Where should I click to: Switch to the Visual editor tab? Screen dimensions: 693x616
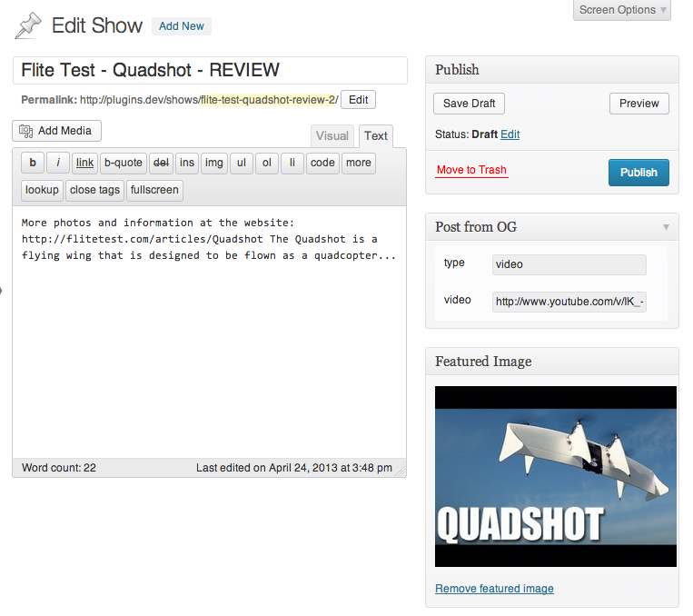332,135
